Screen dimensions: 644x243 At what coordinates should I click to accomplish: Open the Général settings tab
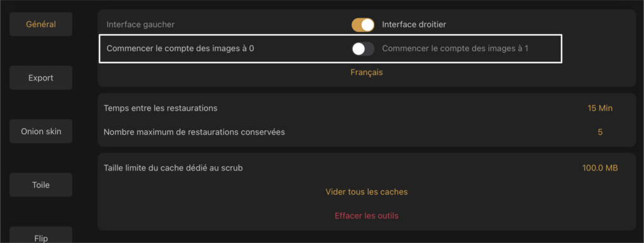[x=41, y=25]
